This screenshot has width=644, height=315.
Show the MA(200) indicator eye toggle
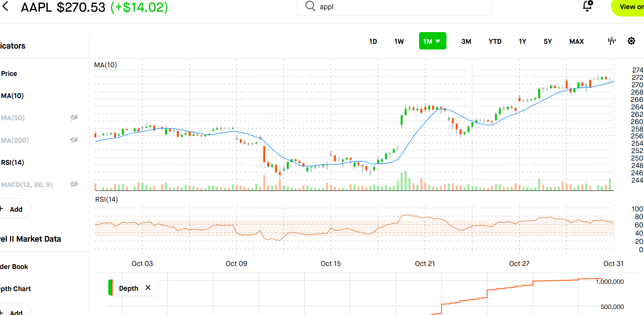coord(74,140)
